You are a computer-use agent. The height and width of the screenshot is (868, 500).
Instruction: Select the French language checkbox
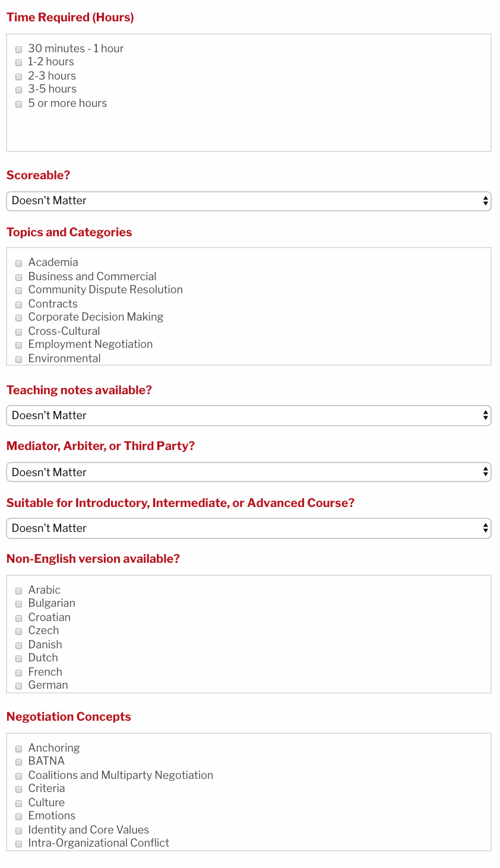tap(19, 673)
